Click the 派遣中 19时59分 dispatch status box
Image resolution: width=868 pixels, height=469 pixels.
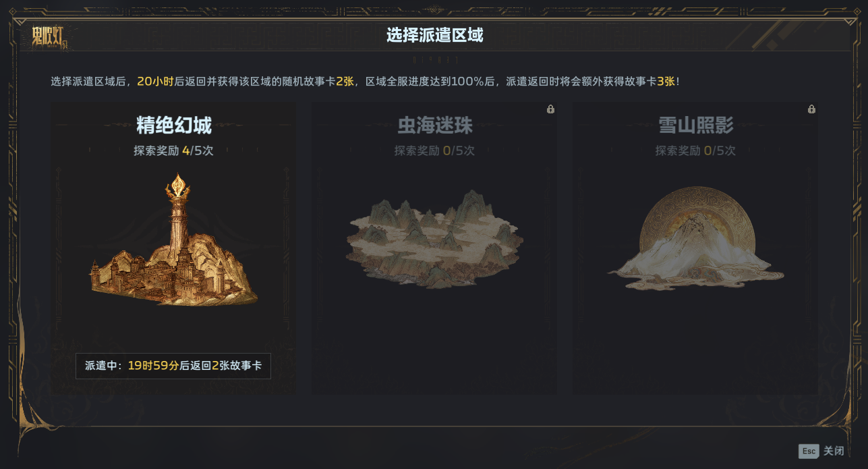click(x=173, y=366)
